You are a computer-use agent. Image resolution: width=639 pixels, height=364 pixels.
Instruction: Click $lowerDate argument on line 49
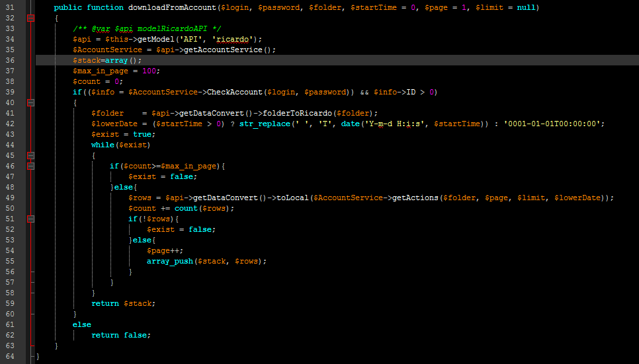pyautogui.click(x=577, y=198)
